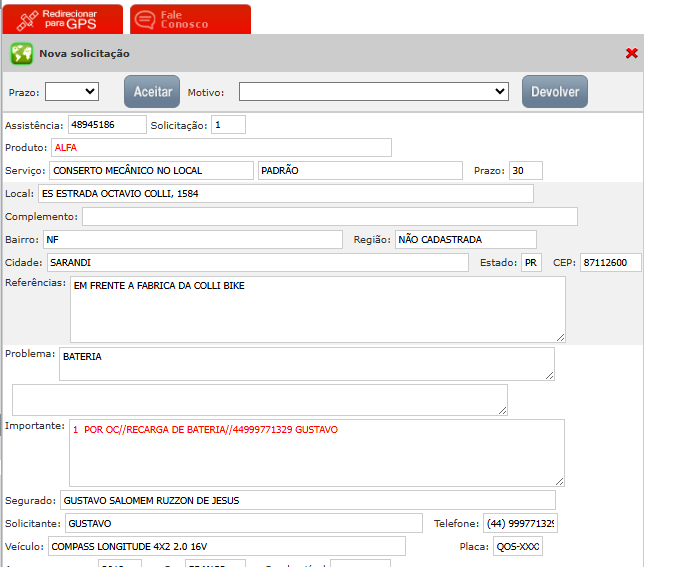Switch to the Fale Conosco tab
This screenshot has width=678, height=567.
(x=191, y=20)
